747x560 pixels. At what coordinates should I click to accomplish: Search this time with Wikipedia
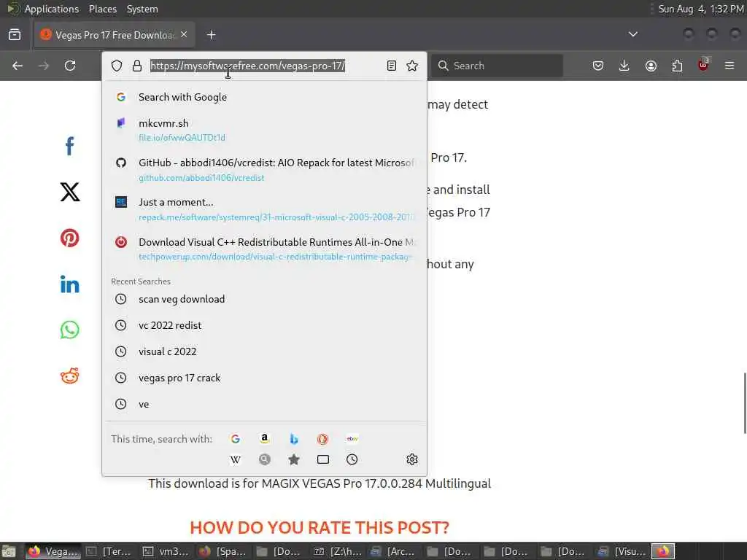point(236,459)
